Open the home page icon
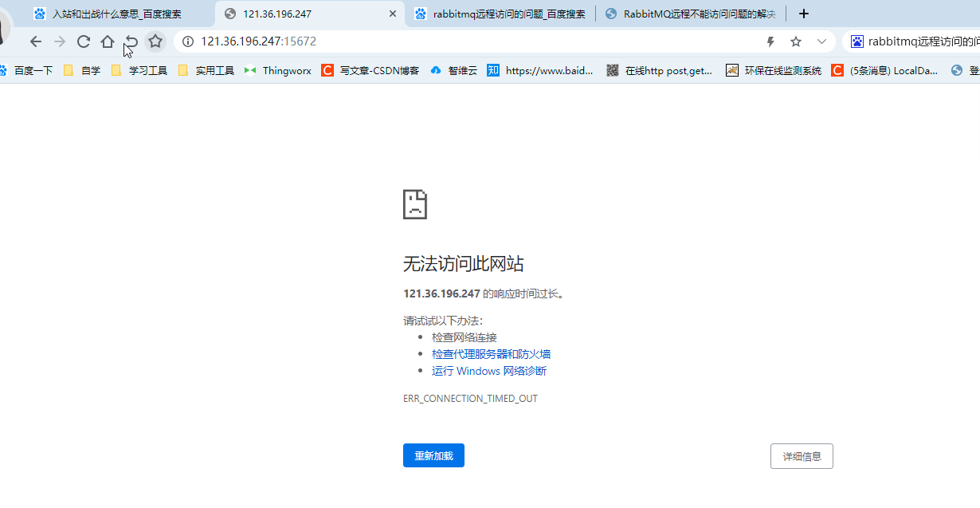Viewport: 980px width, 508px height. [x=108, y=41]
